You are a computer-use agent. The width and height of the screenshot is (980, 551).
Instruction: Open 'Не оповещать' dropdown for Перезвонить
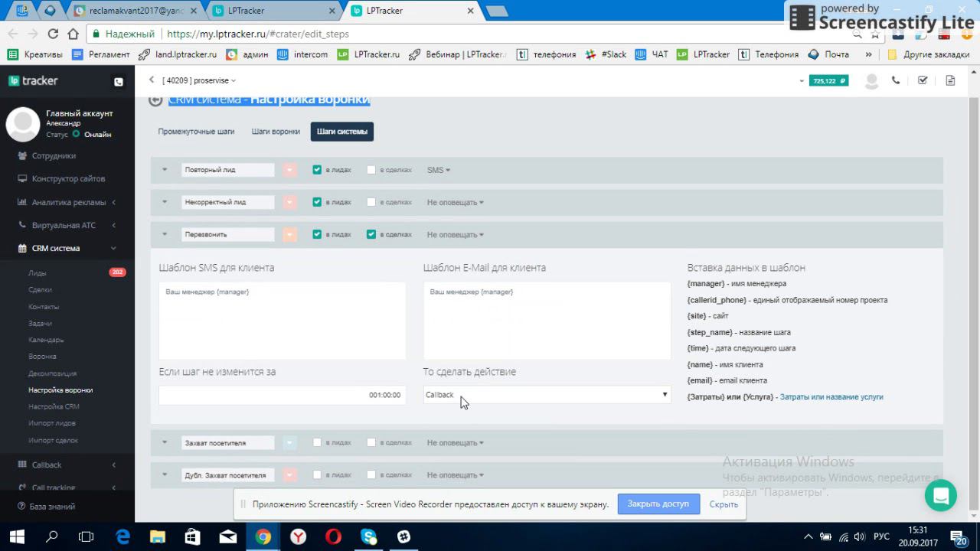(456, 234)
